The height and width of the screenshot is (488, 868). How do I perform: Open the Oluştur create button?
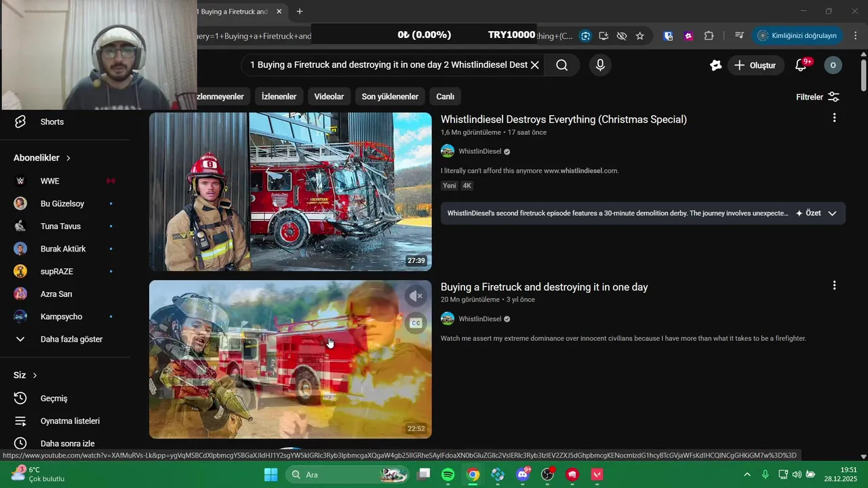pos(755,65)
